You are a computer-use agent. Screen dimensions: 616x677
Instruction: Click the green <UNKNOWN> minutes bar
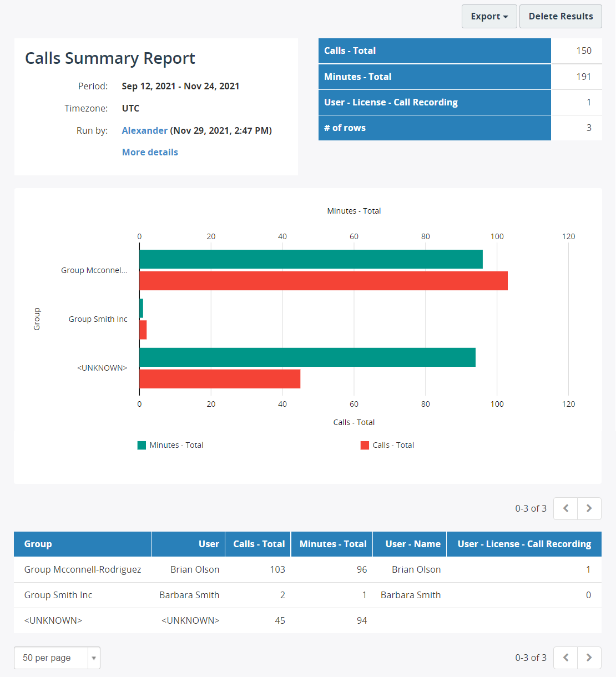(x=307, y=357)
